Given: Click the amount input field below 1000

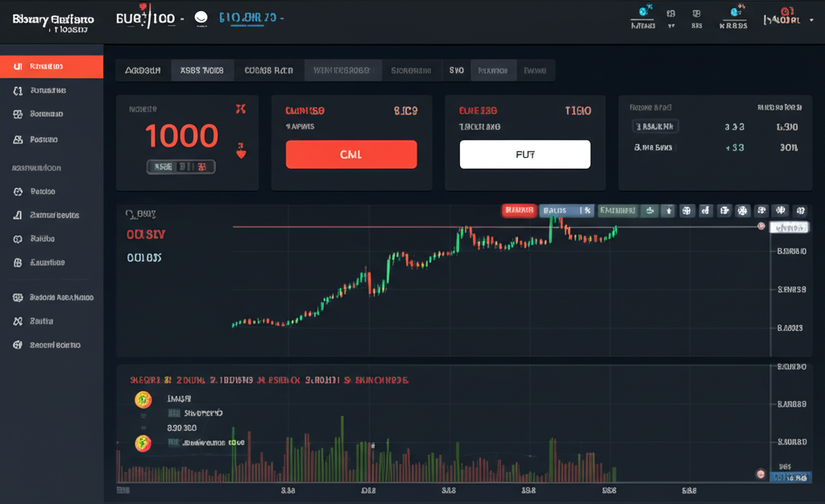Looking at the screenshot, I should coord(180,167).
